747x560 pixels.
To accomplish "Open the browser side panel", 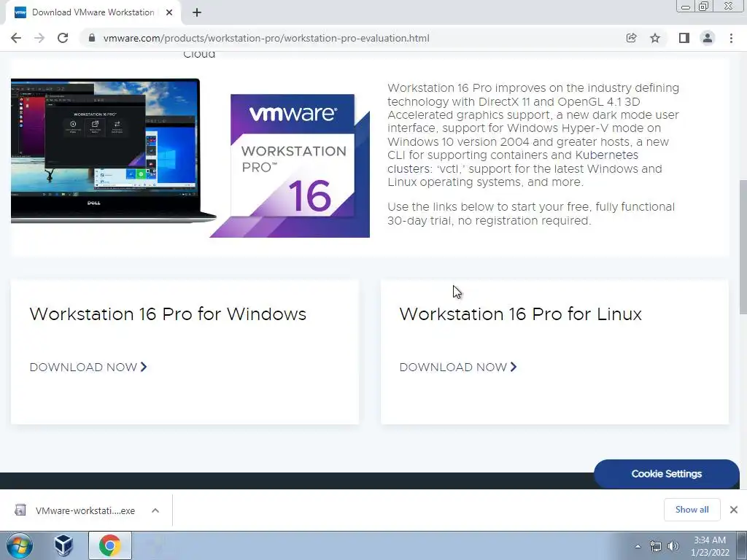I will point(684,38).
